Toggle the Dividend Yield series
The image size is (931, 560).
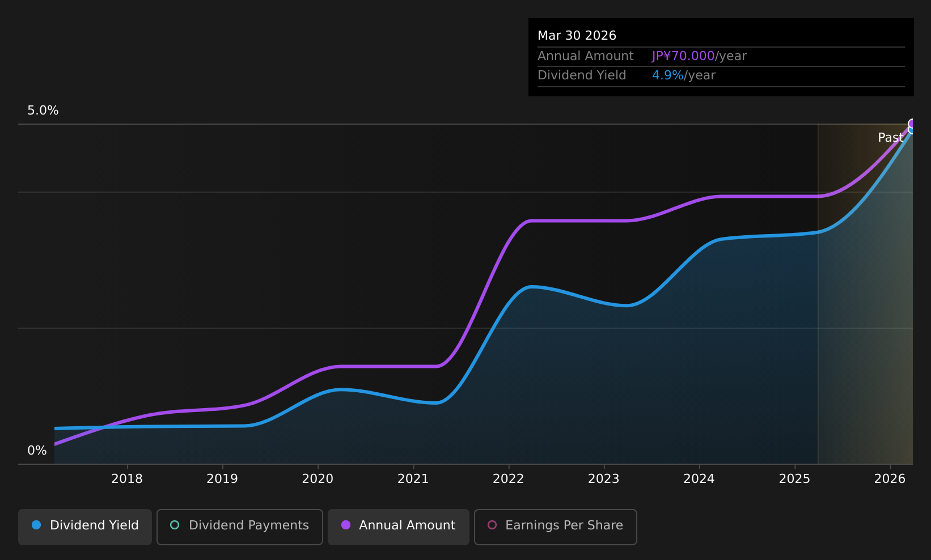(x=85, y=527)
